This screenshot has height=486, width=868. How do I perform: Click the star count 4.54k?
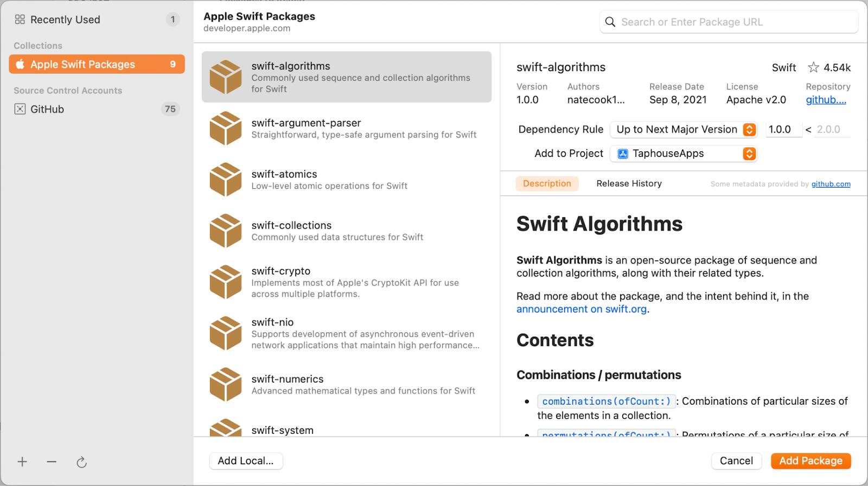[x=837, y=68]
